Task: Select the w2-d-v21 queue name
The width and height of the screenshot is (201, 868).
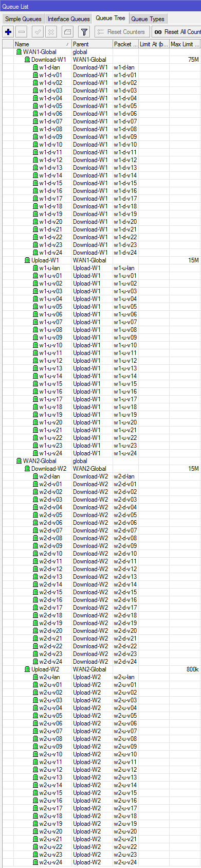Action: pos(51,639)
